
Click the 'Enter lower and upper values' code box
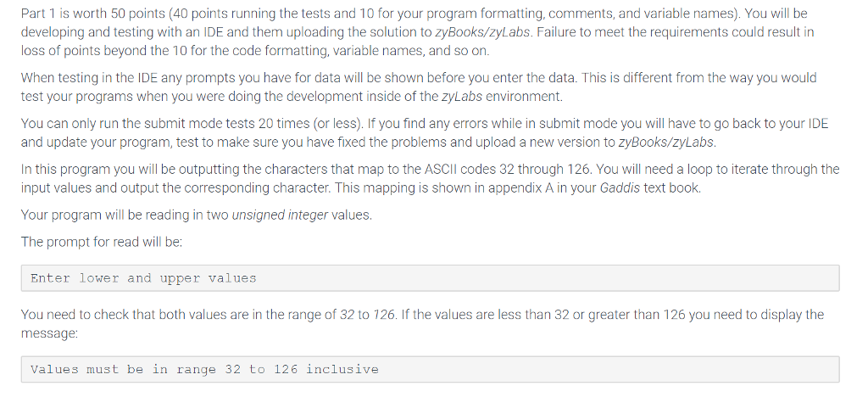430,278
